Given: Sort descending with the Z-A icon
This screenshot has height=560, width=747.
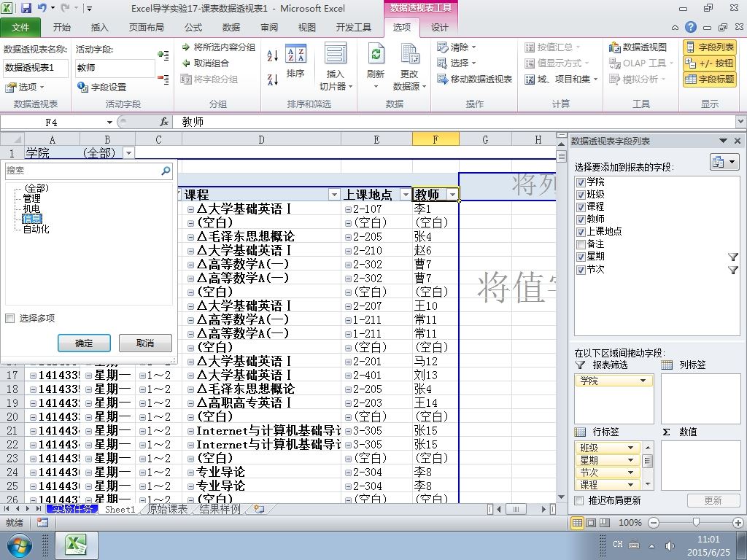Looking at the screenshot, I should (273, 79).
